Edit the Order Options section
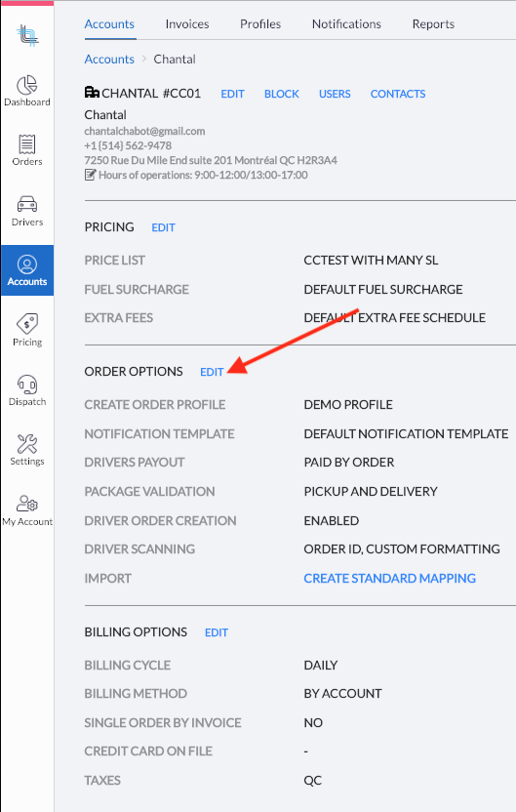 (212, 372)
